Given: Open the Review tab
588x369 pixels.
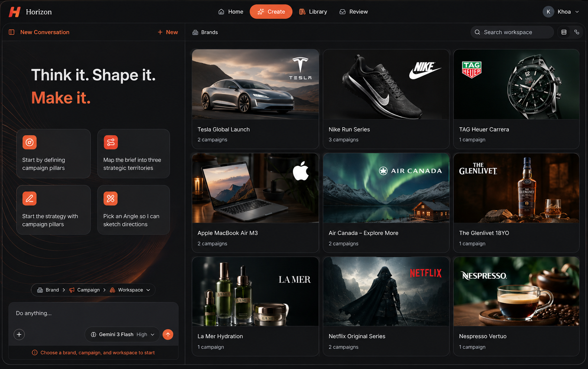Looking at the screenshot, I should click(x=353, y=12).
